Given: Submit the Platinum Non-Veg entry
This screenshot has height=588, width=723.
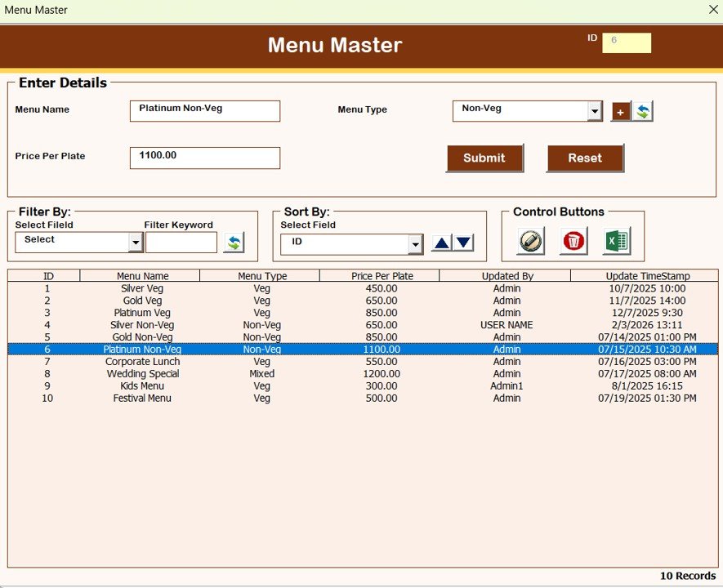Looking at the screenshot, I should pos(484,158).
